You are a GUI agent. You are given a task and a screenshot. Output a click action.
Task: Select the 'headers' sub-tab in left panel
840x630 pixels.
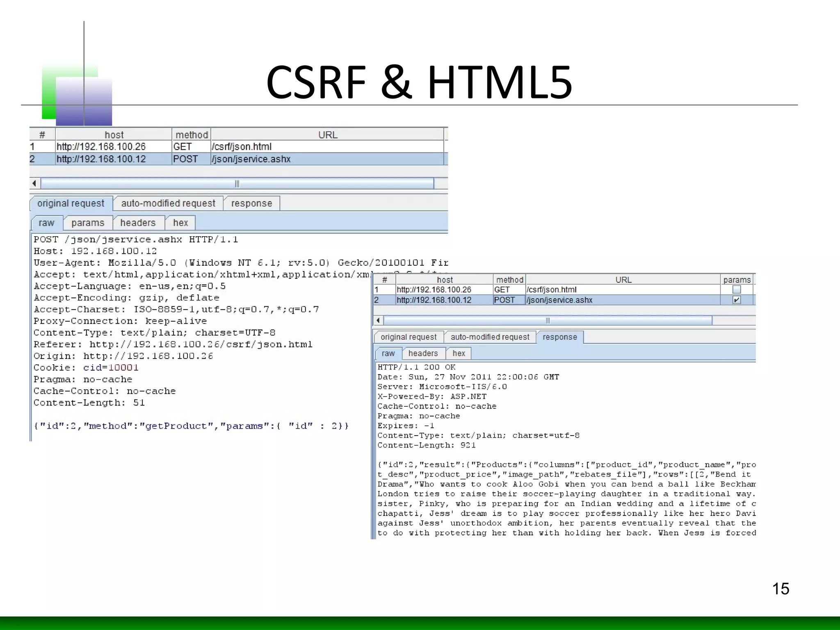pyautogui.click(x=138, y=223)
